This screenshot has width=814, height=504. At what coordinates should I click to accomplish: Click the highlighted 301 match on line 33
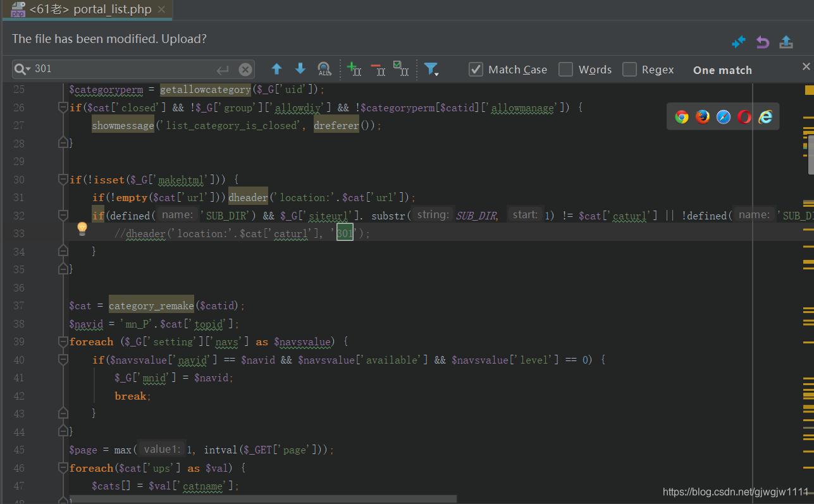coord(345,233)
